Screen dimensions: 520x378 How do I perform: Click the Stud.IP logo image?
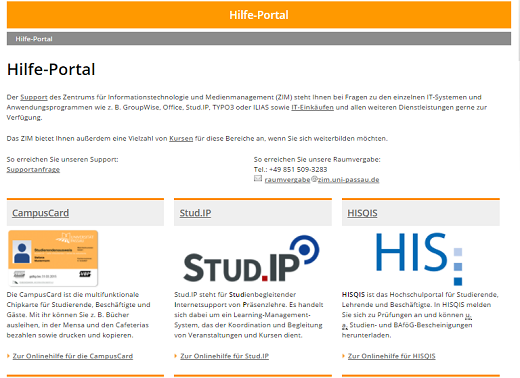coord(251,259)
